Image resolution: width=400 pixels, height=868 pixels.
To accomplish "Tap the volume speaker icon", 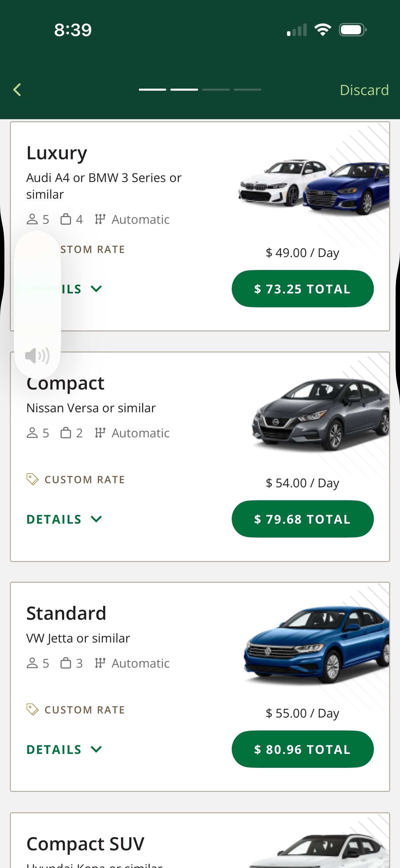I will [37, 356].
